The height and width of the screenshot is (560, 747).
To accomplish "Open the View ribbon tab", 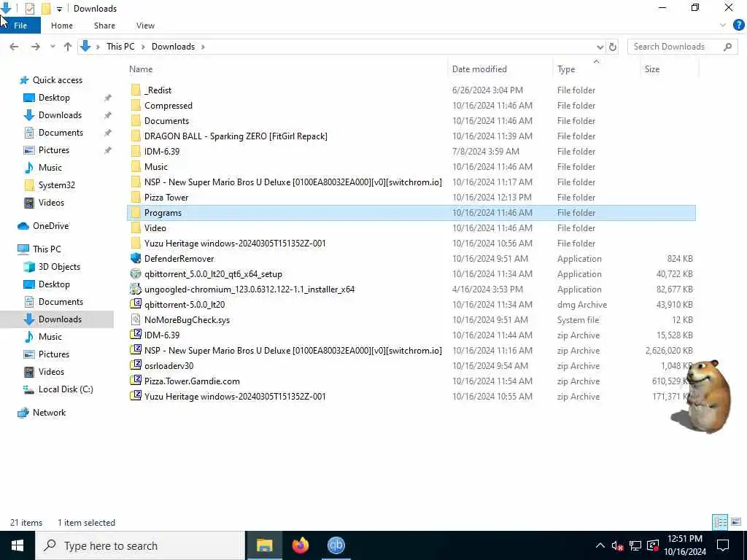I will (145, 26).
